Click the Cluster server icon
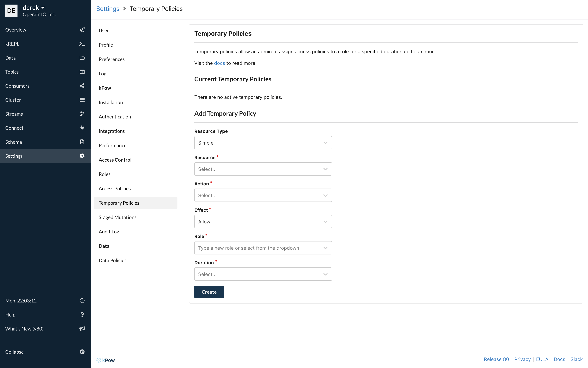This screenshot has width=588, height=368. click(82, 100)
